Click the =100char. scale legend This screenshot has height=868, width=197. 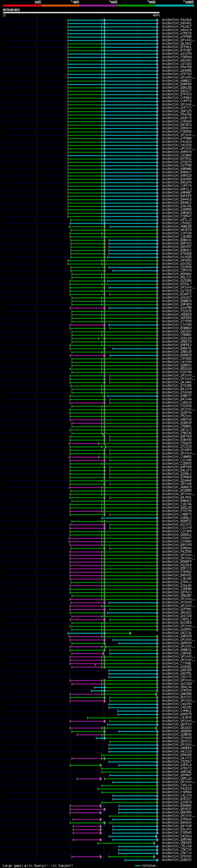click(147, 865)
